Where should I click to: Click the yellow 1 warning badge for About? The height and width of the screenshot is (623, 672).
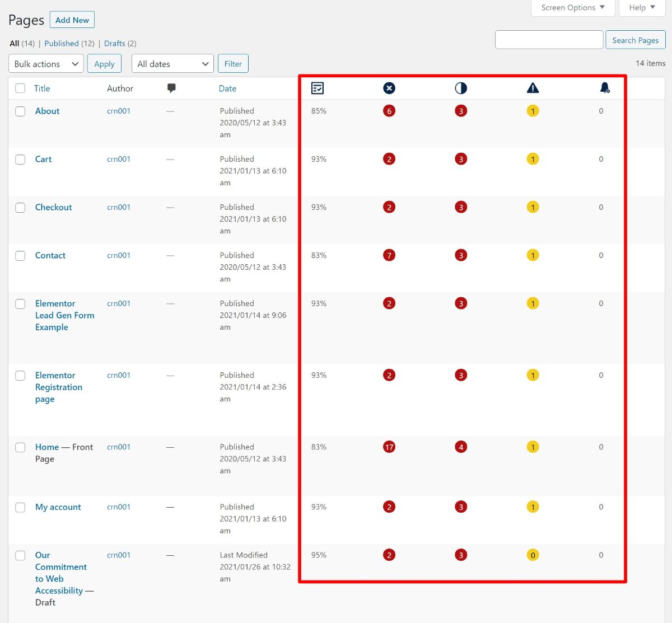533,111
